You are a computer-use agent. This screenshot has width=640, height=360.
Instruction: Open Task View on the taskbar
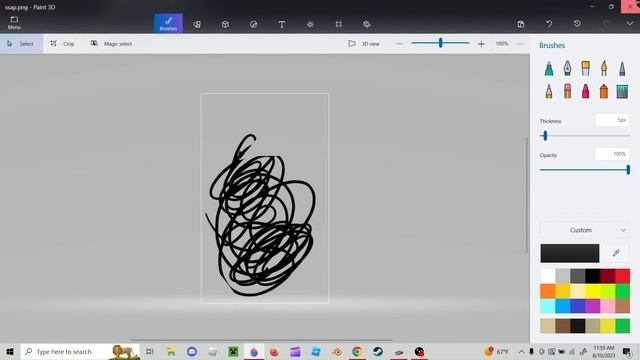coord(150,351)
